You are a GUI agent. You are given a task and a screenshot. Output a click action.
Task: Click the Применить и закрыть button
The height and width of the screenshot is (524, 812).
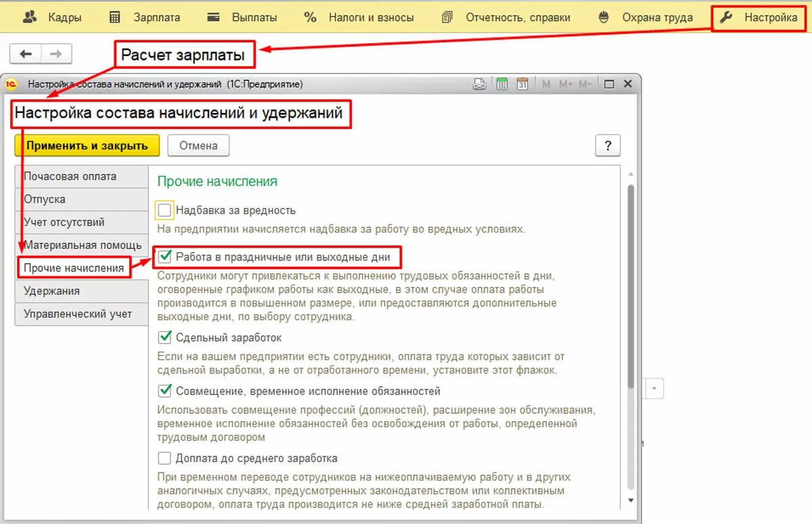coord(87,145)
